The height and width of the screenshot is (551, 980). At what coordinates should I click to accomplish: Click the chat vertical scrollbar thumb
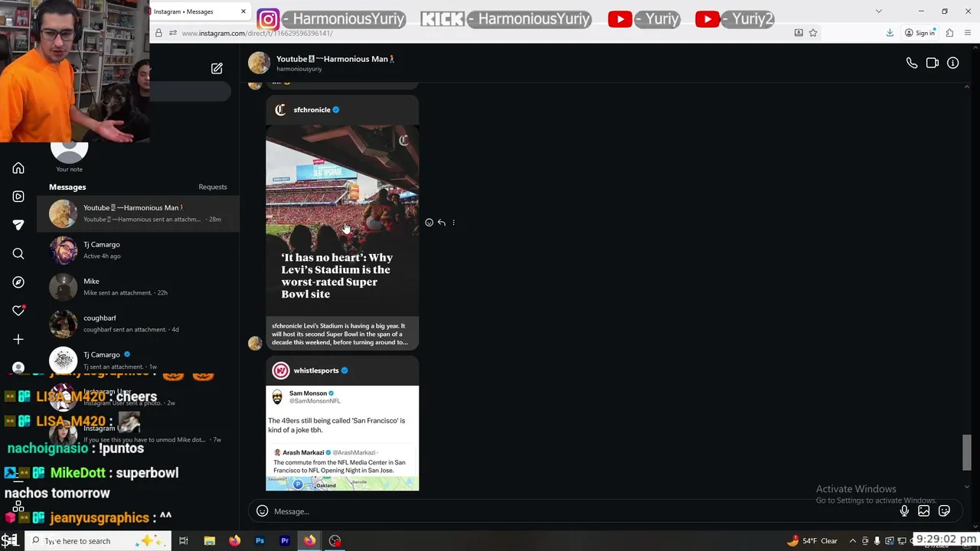(967, 452)
